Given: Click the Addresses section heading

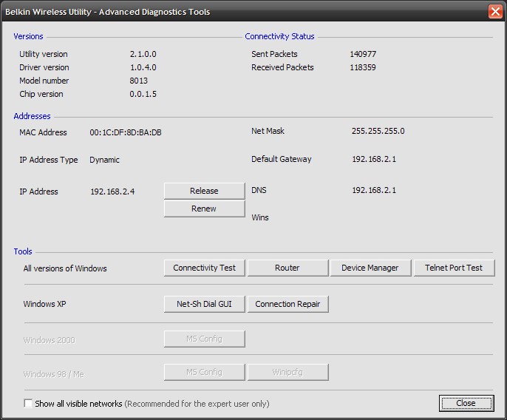Looking at the screenshot, I should point(32,116).
